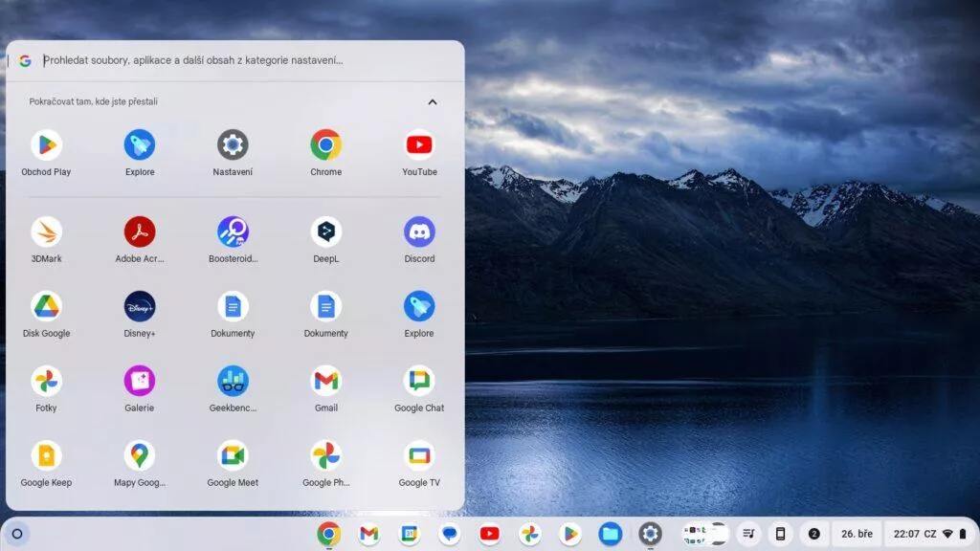Focus the launcher search field

235,60
